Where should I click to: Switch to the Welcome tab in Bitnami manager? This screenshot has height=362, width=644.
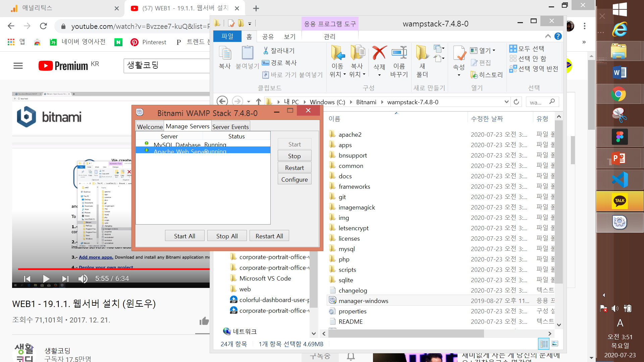click(x=150, y=127)
